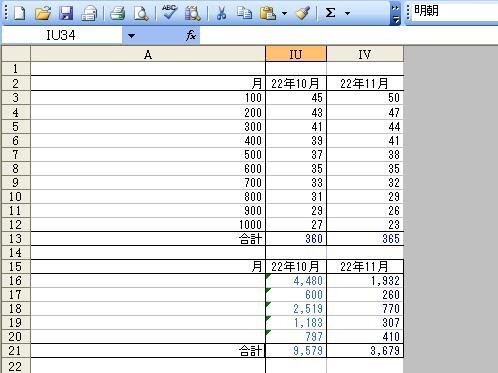The image size is (498, 373).
Task: Select row 1 header
Action: point(16,69)
